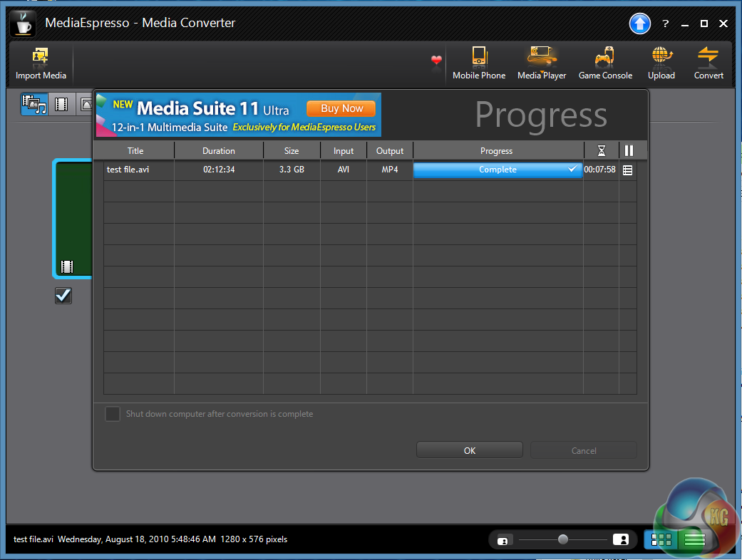Click the red heart favorites icon
This screenshot has height=560, width=742.
point(436,60)
